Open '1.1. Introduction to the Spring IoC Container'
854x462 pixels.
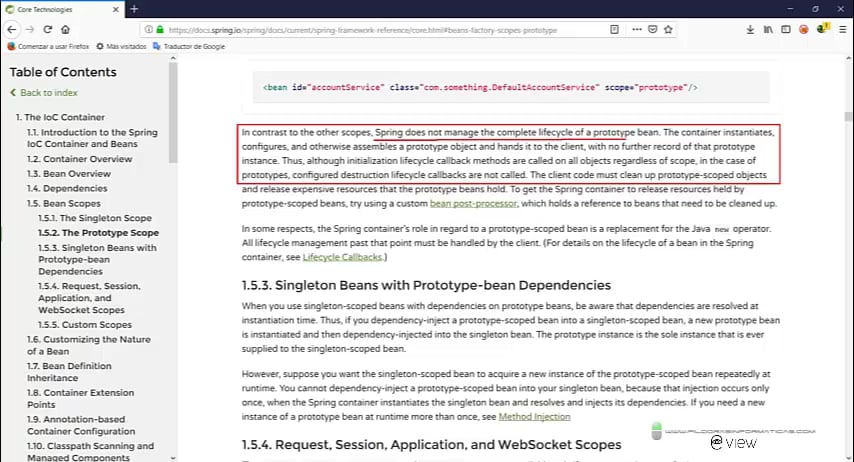click(92, 138)
